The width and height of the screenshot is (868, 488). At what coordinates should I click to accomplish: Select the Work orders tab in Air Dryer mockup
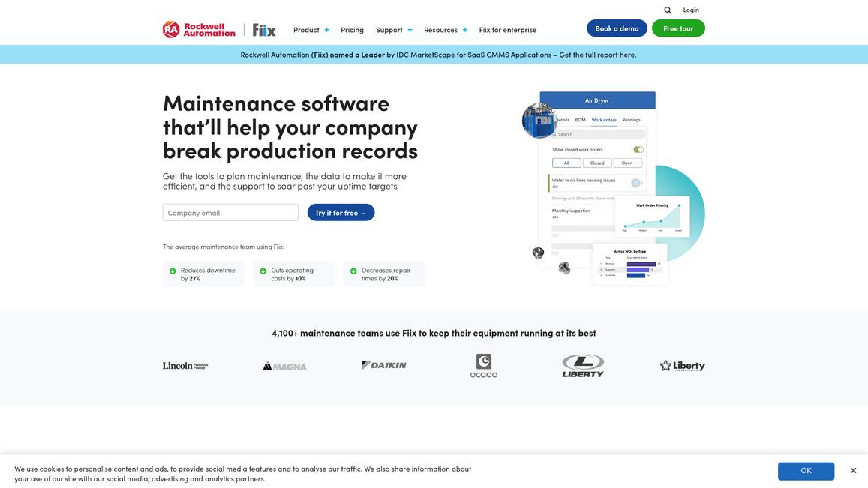pos(603,120)
